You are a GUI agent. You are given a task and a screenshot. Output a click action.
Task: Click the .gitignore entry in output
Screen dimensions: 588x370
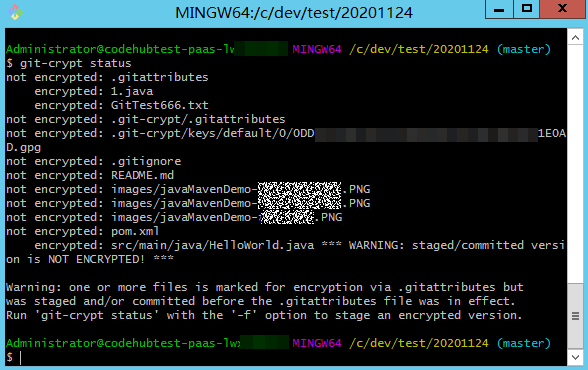pos(146,162)
